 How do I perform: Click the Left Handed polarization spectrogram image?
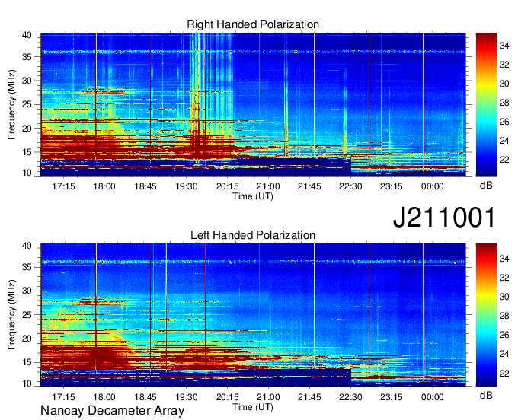[x=253, y=315]
